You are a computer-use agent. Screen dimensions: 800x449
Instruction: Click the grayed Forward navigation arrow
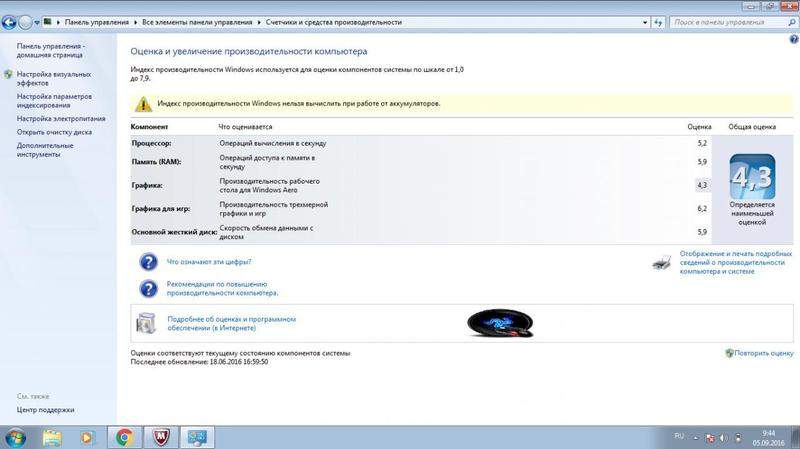tap(25, 22)
